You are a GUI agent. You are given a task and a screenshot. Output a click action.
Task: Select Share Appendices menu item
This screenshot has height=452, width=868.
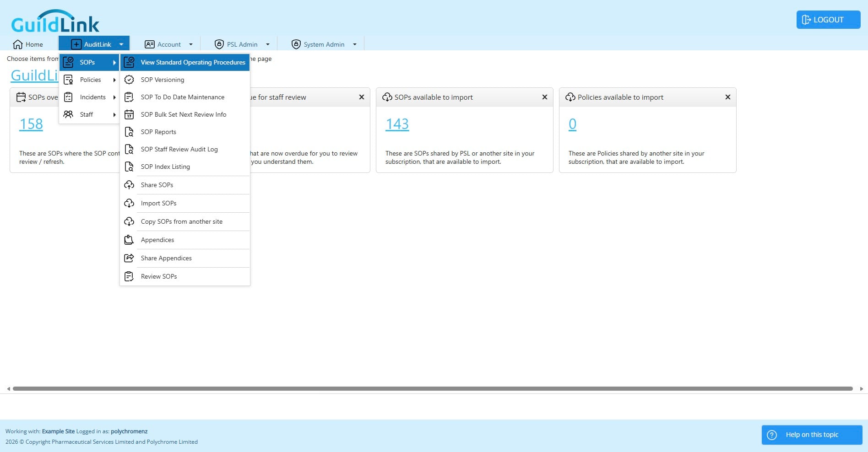click(x=185, y=258)
